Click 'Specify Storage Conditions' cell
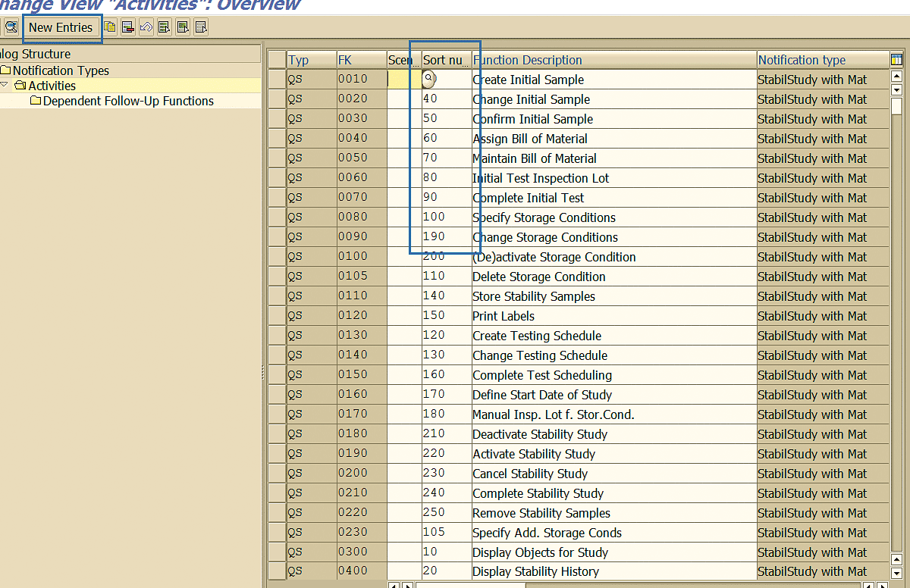 [x=614, y=217]
